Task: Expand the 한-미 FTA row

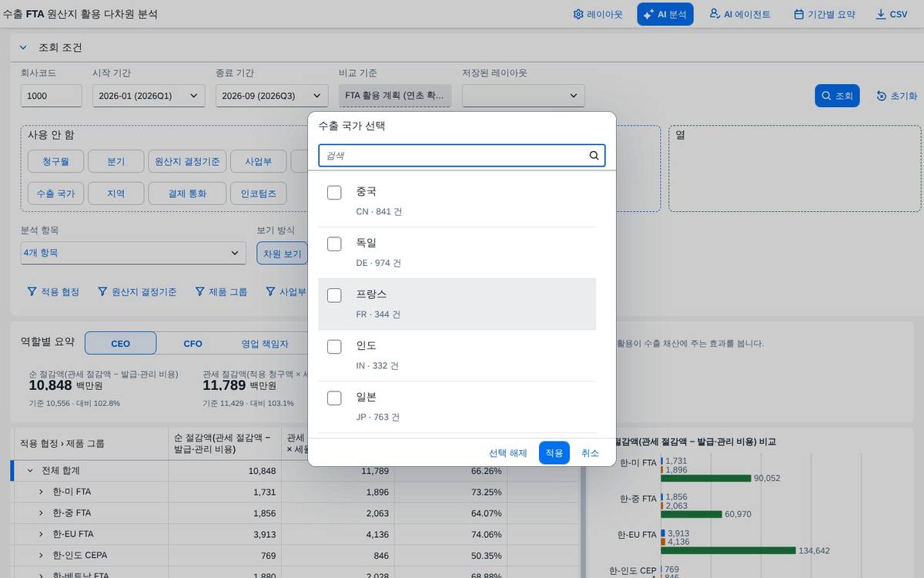Action: (x=42, y=492)
